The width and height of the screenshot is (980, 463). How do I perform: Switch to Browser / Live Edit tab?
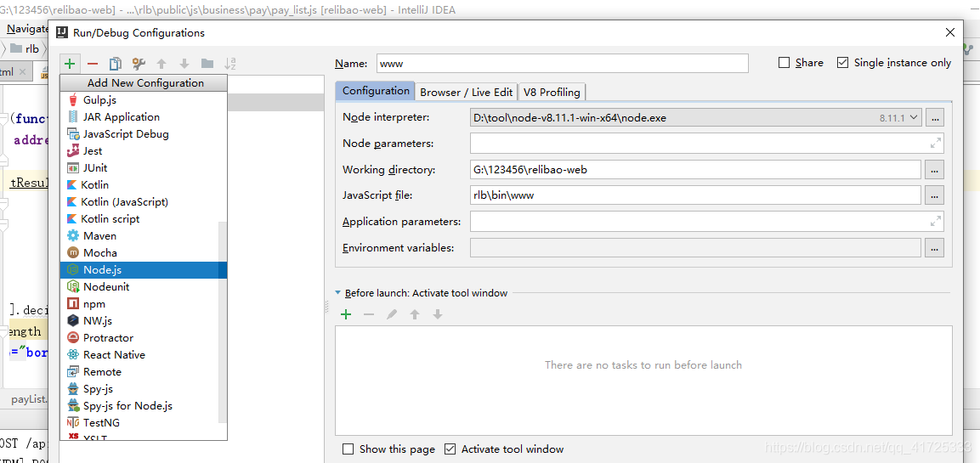click(x=466, y=92)
